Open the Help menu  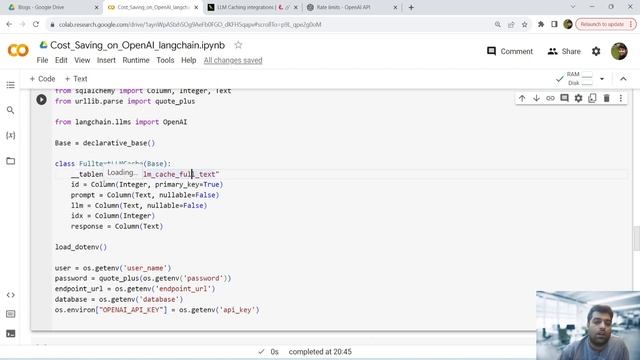click(x=189, y=60)
